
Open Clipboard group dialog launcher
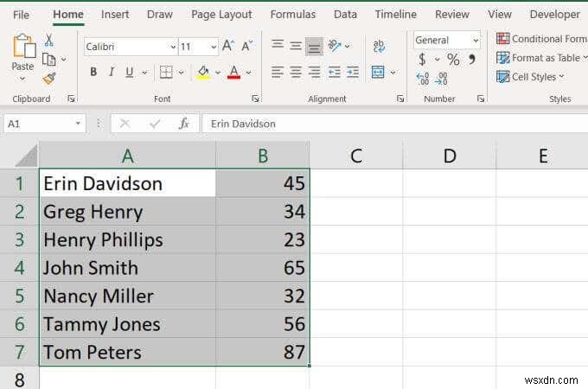[x=71, y=99]
